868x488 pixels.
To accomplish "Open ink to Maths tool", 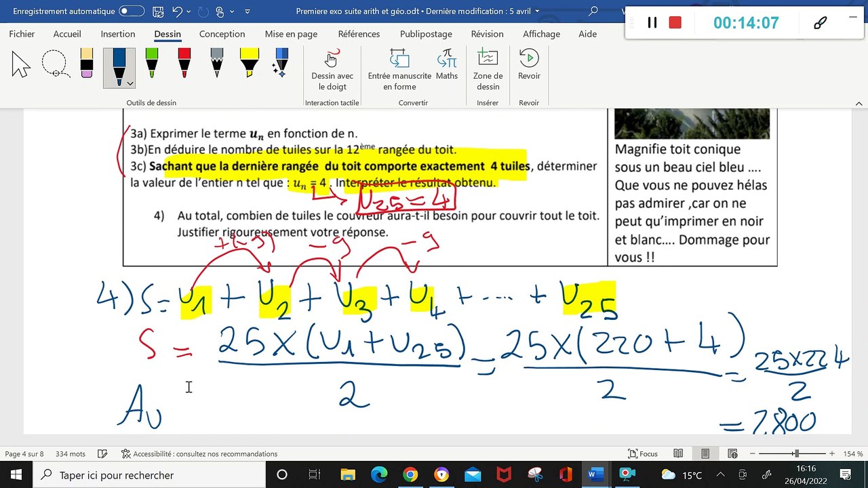I will point(447,65).
